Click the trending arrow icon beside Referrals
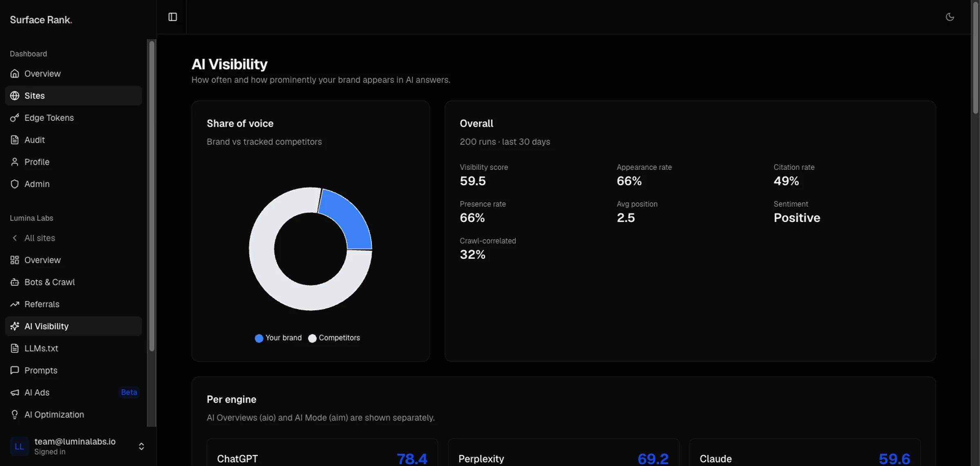Image resolution: width=980 pixels, height=466 pixels. point(15,304)
